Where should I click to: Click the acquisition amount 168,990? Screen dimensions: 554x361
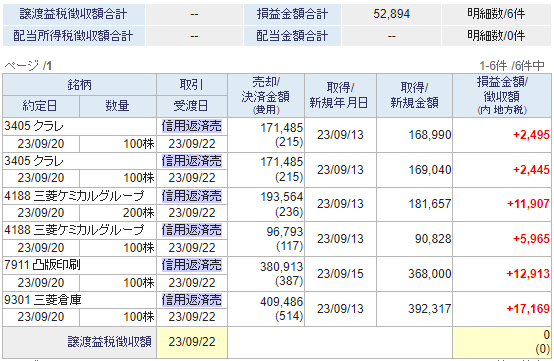430,135
